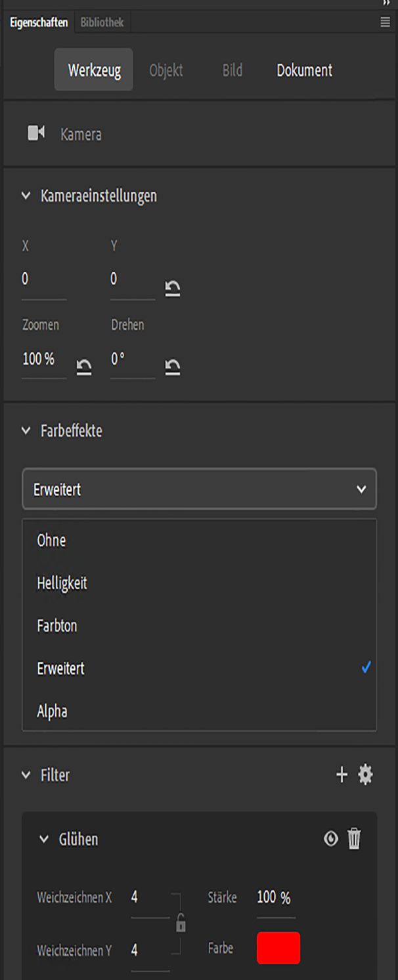Open filter options via the gear icon

pyautogui.click(x=365, y=775)
